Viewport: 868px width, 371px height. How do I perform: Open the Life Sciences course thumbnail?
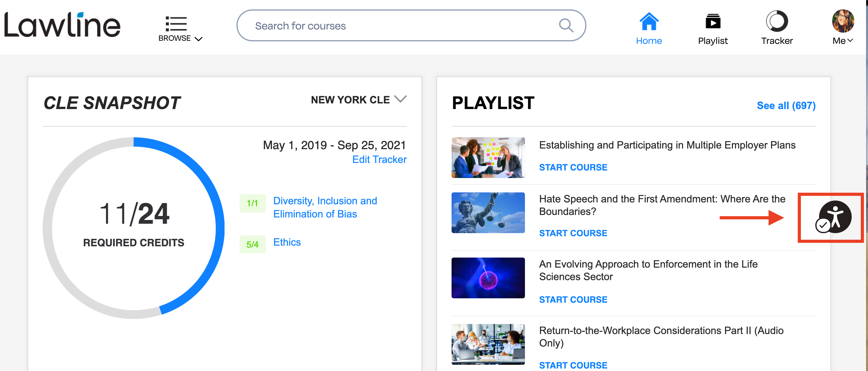[x=488, y=278]
